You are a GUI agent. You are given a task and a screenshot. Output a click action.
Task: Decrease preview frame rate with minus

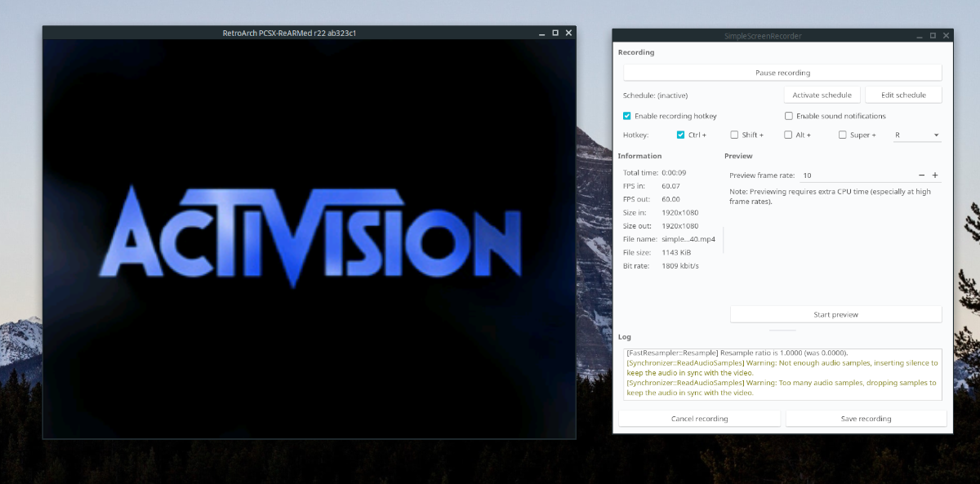coord(922,175)
